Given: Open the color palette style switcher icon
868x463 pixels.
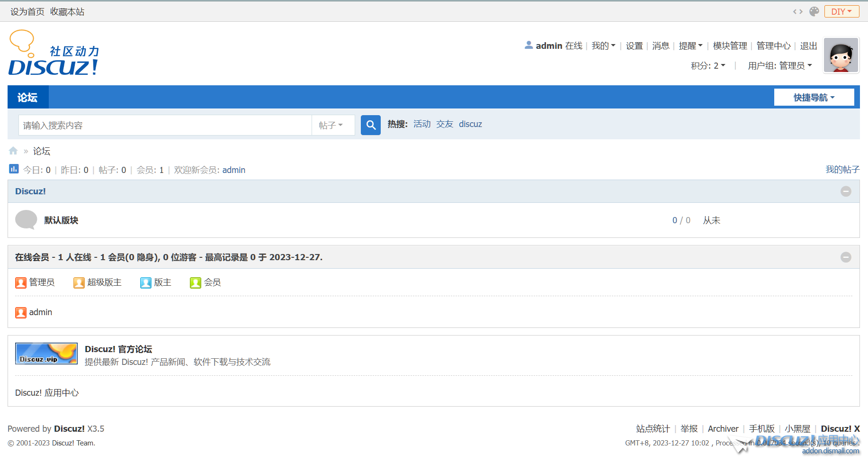Looking at the screenshot, I should tap(814, 11).
